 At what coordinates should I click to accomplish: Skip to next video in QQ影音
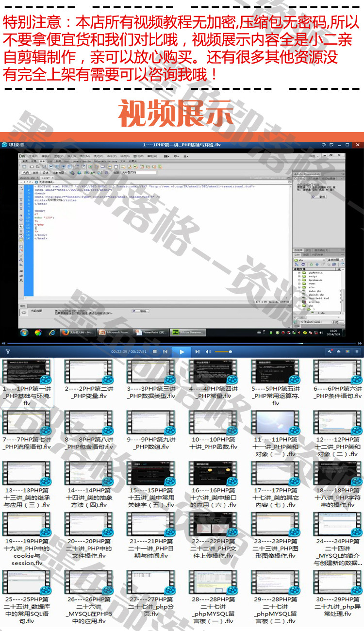[197, 351]
